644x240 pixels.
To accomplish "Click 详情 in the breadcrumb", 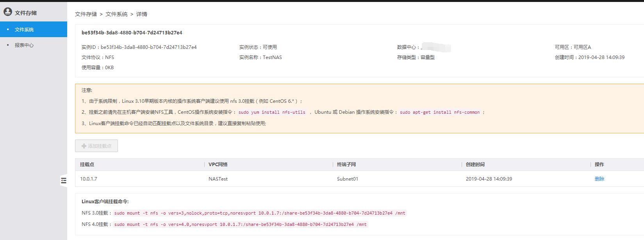I will pos(142,14).
